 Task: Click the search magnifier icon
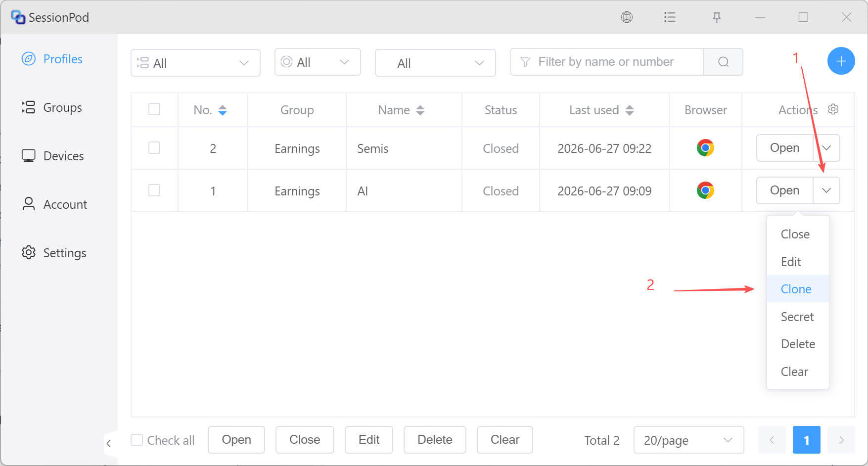pos(723,62)
